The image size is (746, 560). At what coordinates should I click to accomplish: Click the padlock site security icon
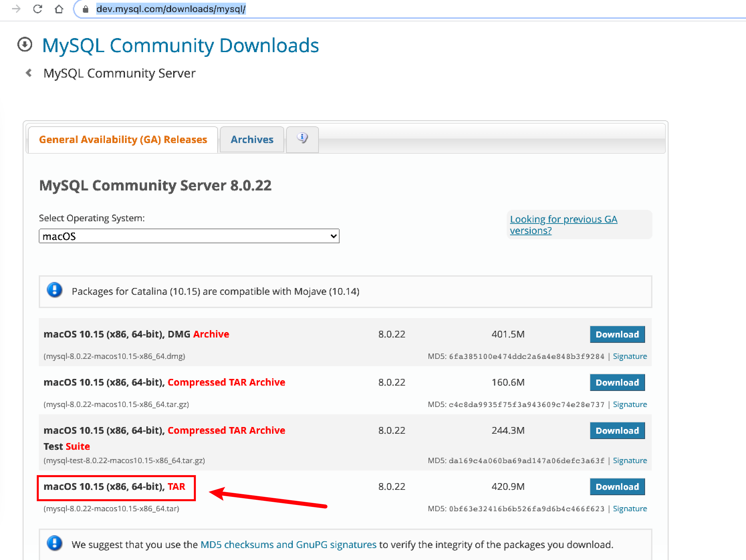pos(85,9)
